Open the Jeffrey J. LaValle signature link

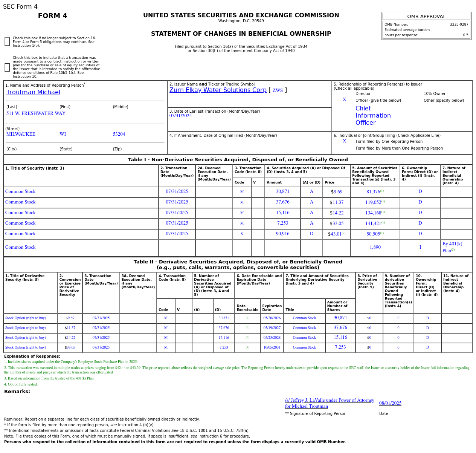pos(330,403)
